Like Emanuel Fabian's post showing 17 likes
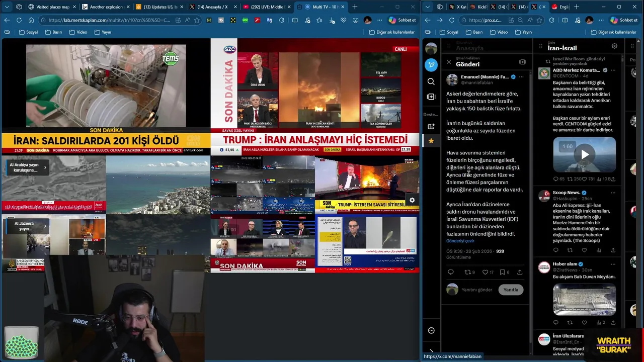 [488, 272]
